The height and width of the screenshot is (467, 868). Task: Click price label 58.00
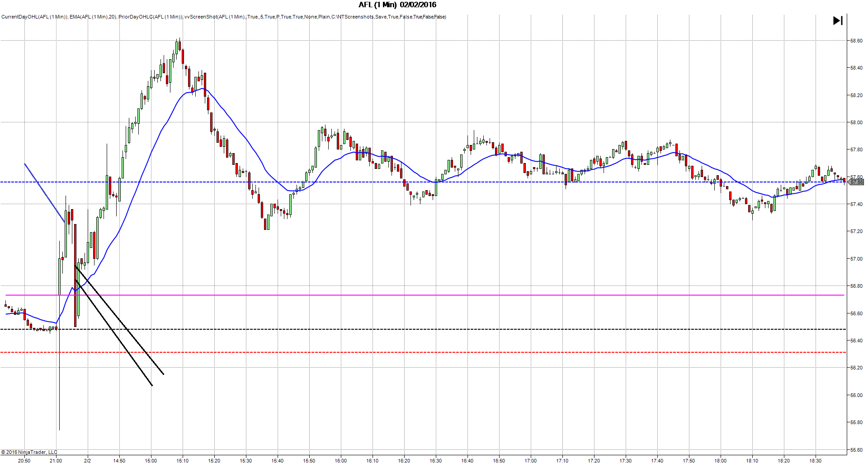(856, 122)
